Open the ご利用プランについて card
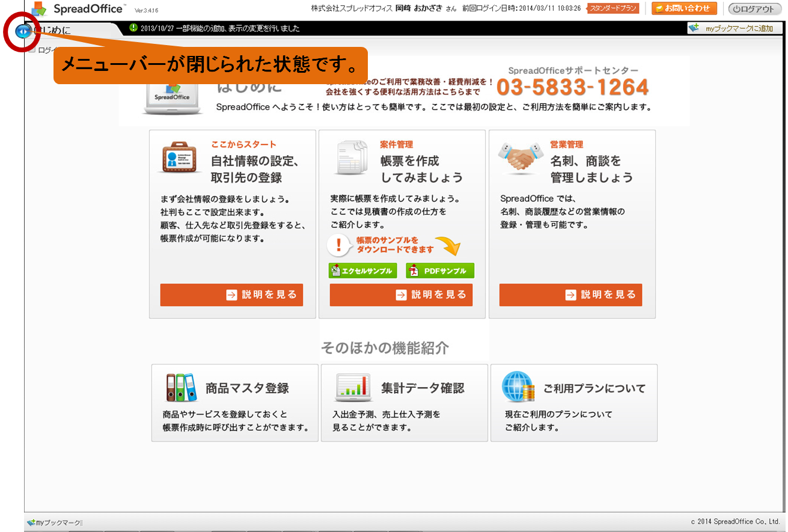788x532 pixels. [x=574, y=403]
